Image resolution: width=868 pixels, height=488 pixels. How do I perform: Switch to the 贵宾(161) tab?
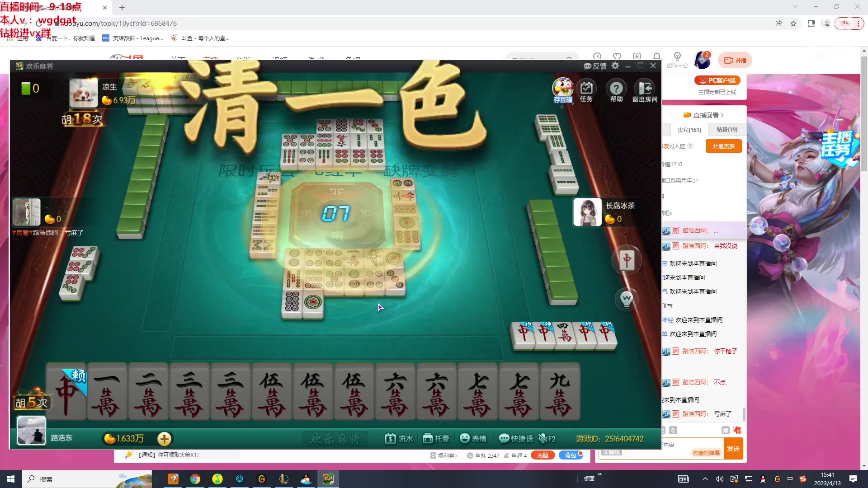coord(689,130)
